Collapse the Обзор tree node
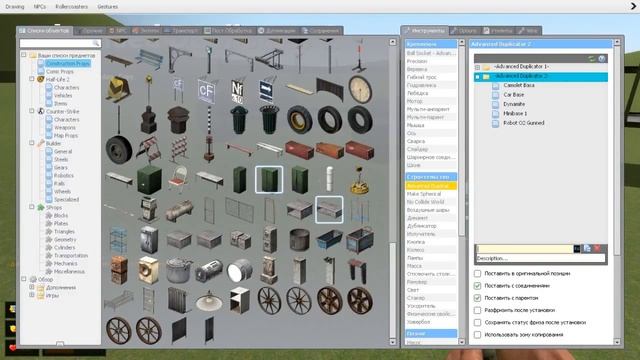 24,279
